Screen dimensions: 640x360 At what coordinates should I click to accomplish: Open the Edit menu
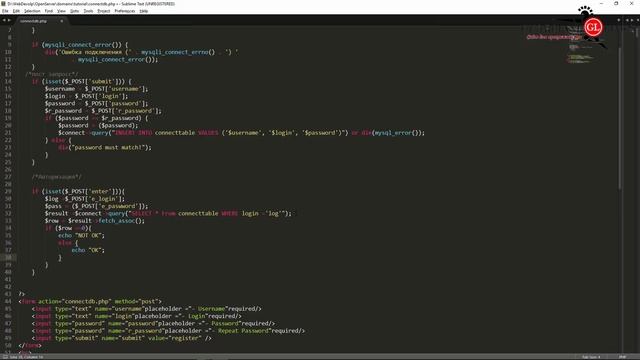coord(16,11)
